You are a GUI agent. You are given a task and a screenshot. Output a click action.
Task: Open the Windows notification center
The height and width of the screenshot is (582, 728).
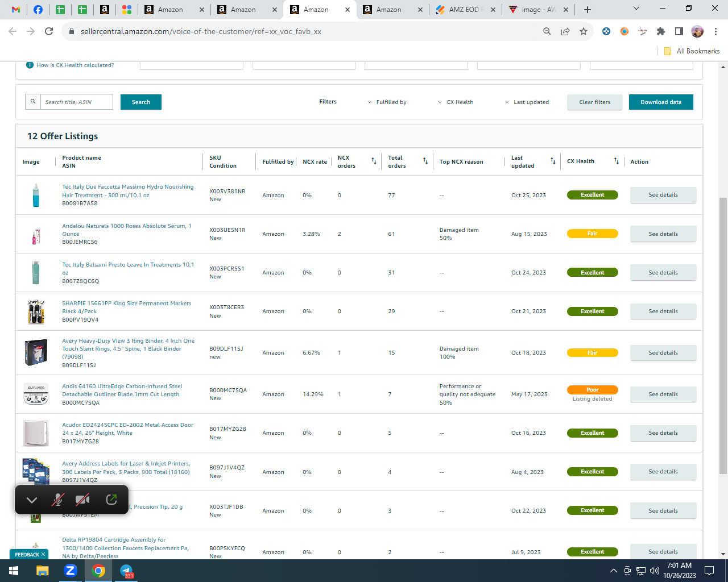point(709,571)
